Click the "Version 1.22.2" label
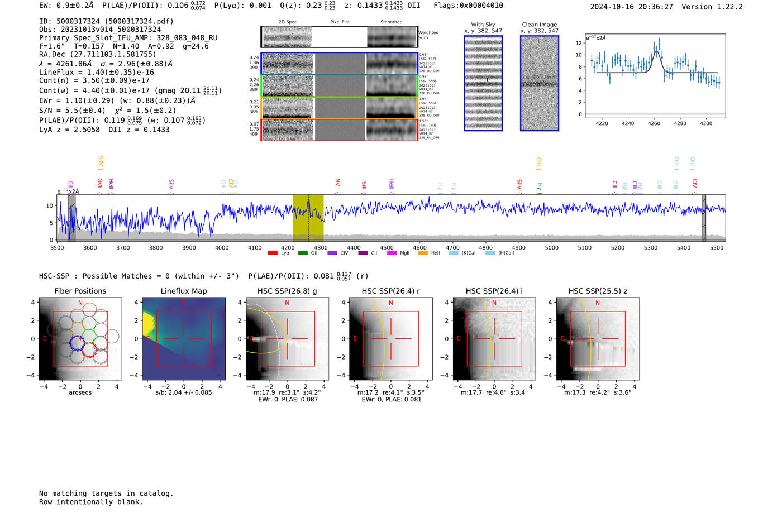The image size is (782, 532). tap(712, 7)
